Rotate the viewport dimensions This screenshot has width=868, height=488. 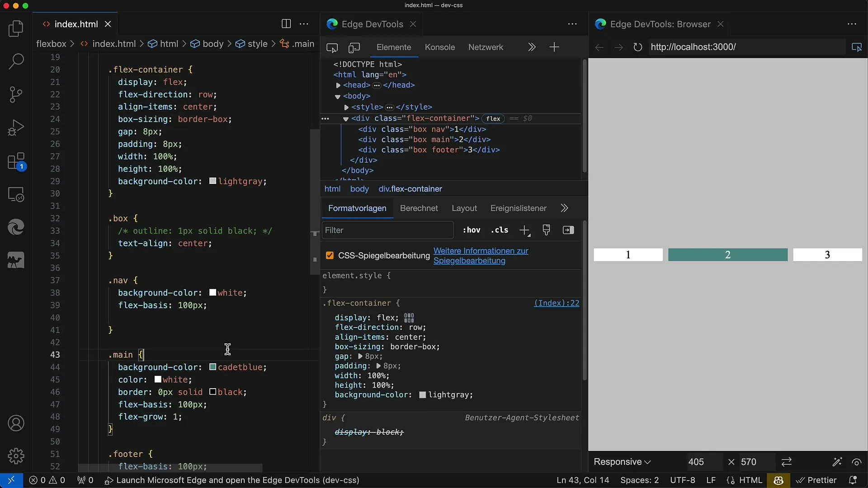(x=787, y=462)
